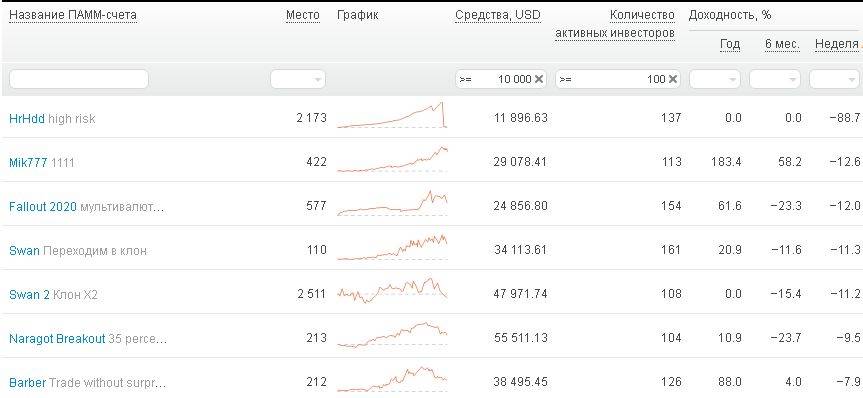Sort by Средства, USD column header
Viewport: 863px width, 398px height.
[498, 16]
